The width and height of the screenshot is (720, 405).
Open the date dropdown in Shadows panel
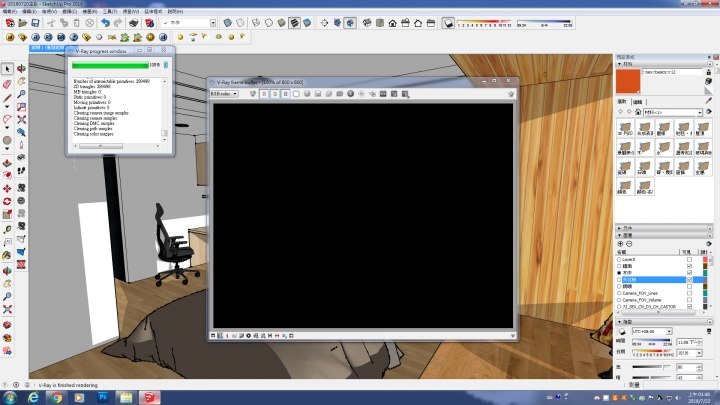coord(699,353)
